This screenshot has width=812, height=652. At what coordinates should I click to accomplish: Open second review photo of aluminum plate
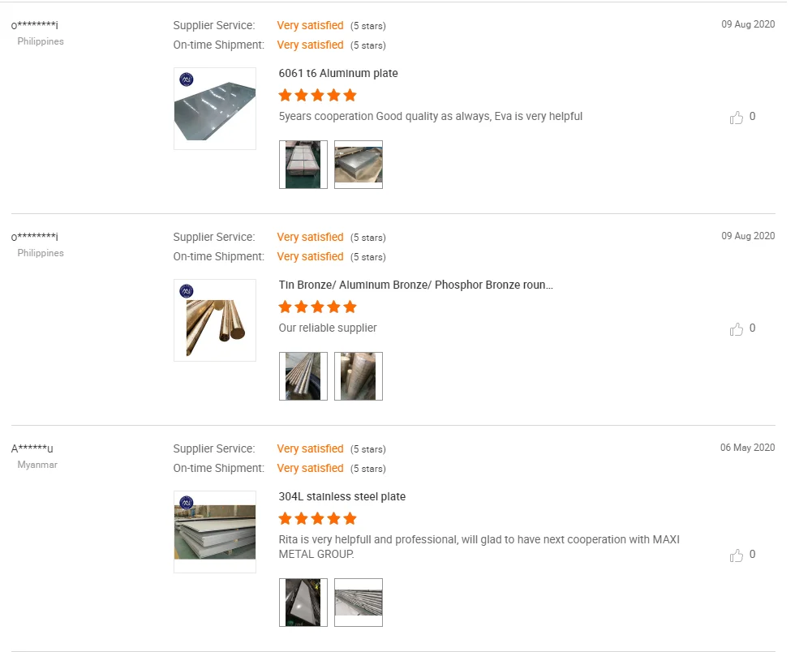click(x=359, y=165)
